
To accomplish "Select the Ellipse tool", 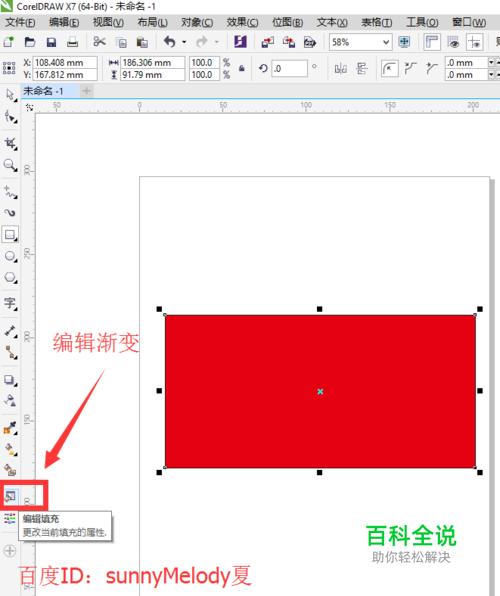I will (x=10, y=256).
